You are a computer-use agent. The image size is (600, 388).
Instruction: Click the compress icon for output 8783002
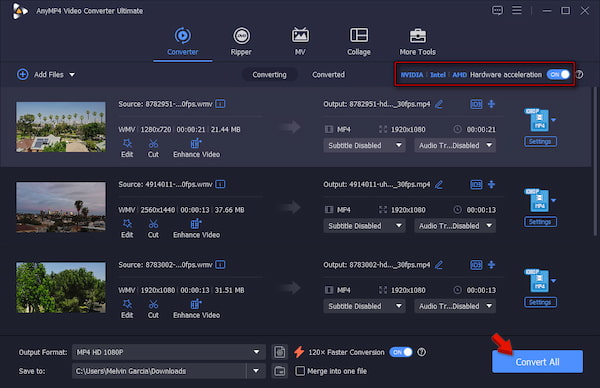(x=492, y=265)
